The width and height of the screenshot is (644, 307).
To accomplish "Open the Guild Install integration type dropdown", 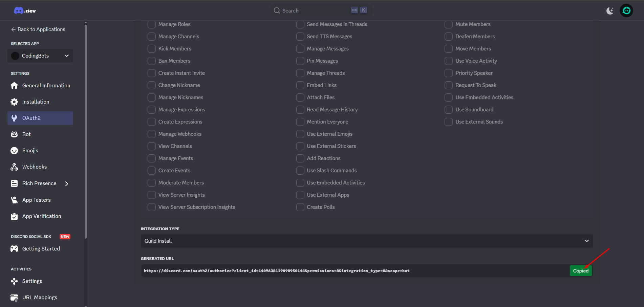I will coord(367,241).
